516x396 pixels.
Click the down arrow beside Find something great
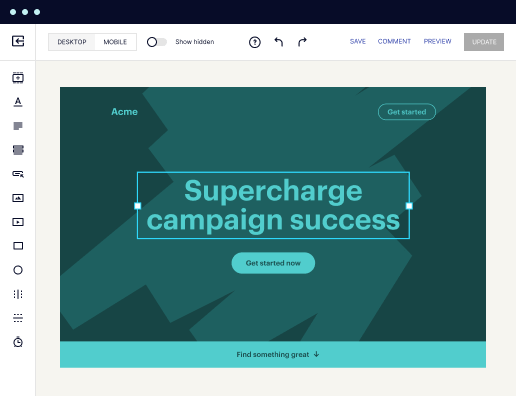[x=316, y=354]
